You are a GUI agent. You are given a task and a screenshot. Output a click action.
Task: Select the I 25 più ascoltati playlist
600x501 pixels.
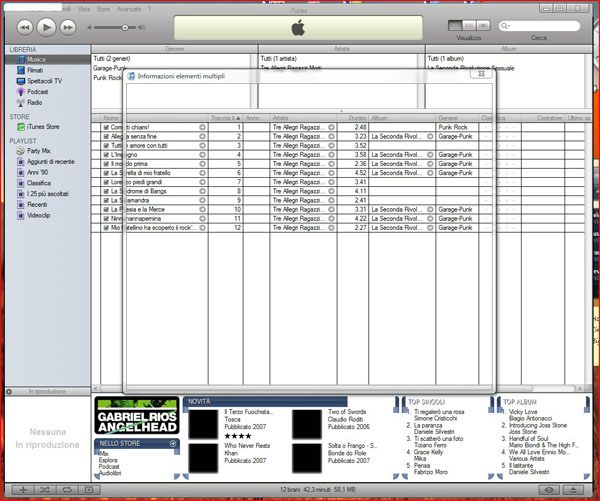pyautogui.click(x=48, y=194)
